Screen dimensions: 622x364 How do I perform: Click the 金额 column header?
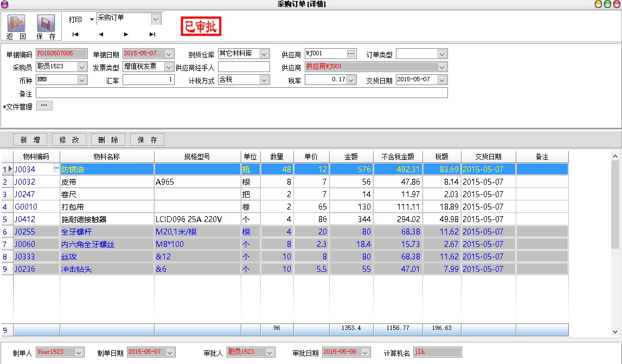[x=351, y=157]
